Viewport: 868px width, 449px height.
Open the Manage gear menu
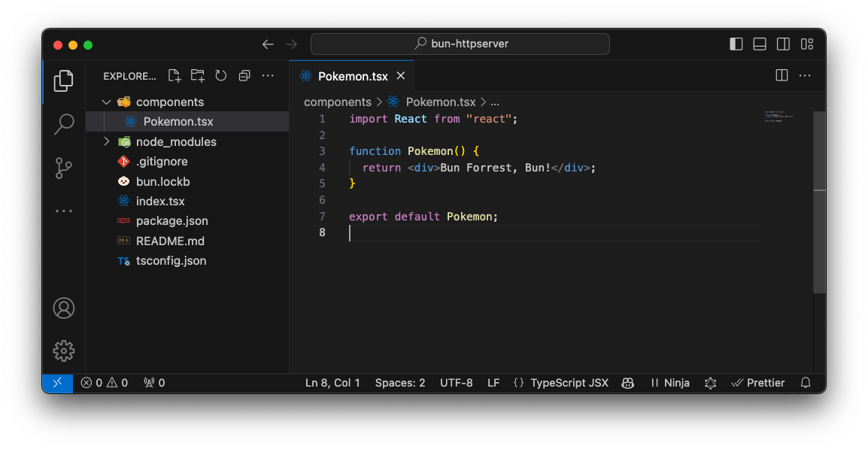[64, 350]
